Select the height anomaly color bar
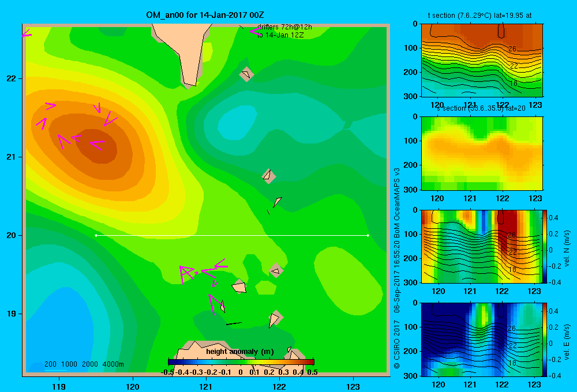This screenshot has width=577, height=392. 241,362
